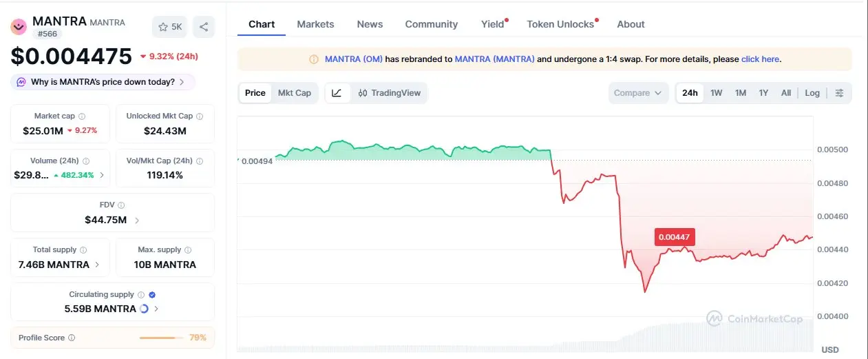The width and height of the screenshot is (868, 359).
Task: Open chart settings sliders icon
Action: pos(839,93)
